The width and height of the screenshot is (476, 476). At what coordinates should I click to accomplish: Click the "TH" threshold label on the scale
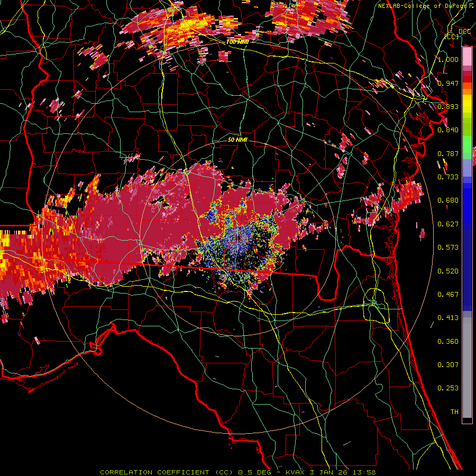[454, 412]
